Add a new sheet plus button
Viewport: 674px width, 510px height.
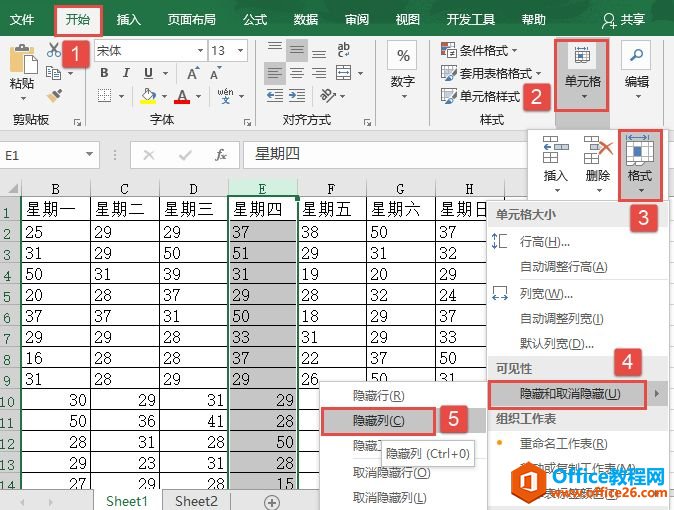tap(271, 502)
